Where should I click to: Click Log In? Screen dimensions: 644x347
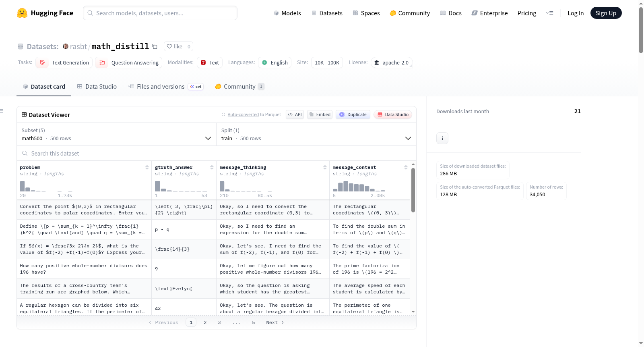(576, 13)
